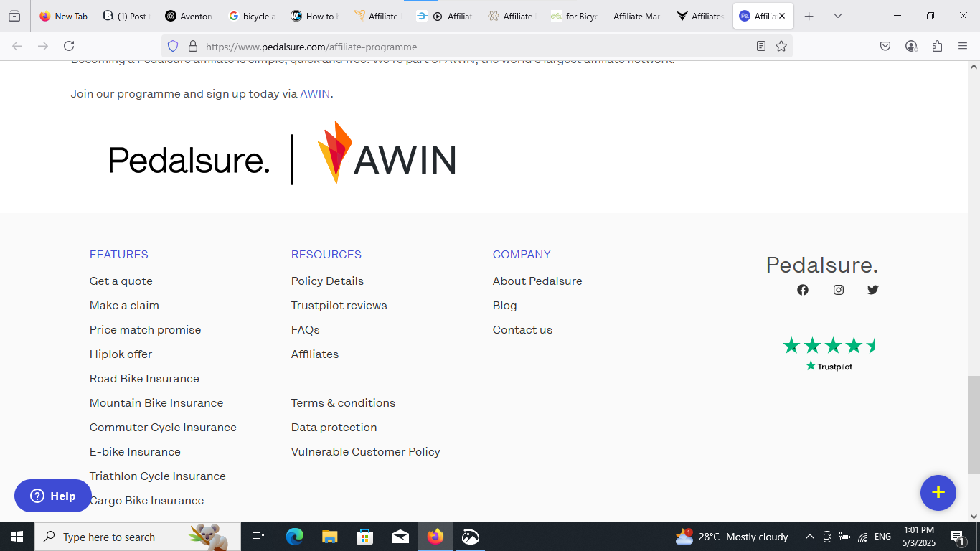Open the Facebook social icon
This screenshot has width=980, height=551.
click(803, 290)
